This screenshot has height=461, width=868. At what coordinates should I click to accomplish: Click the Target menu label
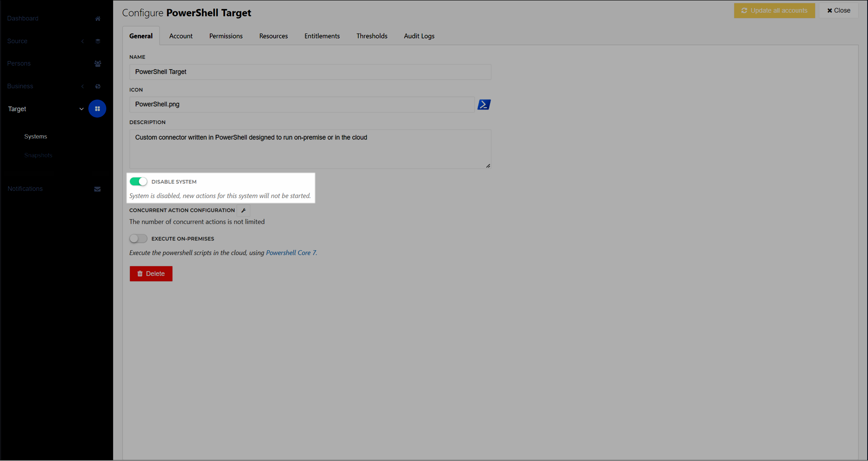(17, 109)
